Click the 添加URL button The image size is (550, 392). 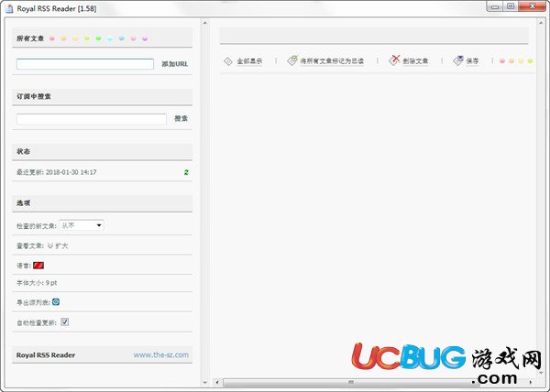tap(175, 64)
